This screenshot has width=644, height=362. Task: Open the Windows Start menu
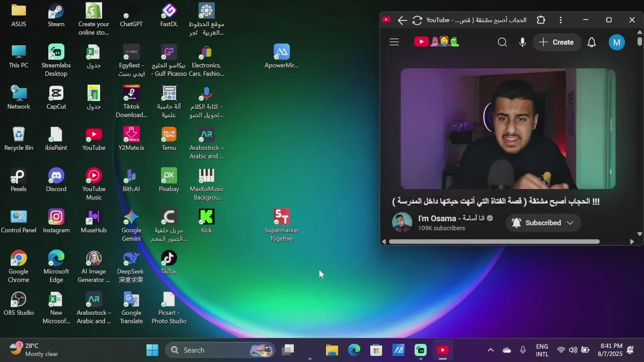click(152, 350)
